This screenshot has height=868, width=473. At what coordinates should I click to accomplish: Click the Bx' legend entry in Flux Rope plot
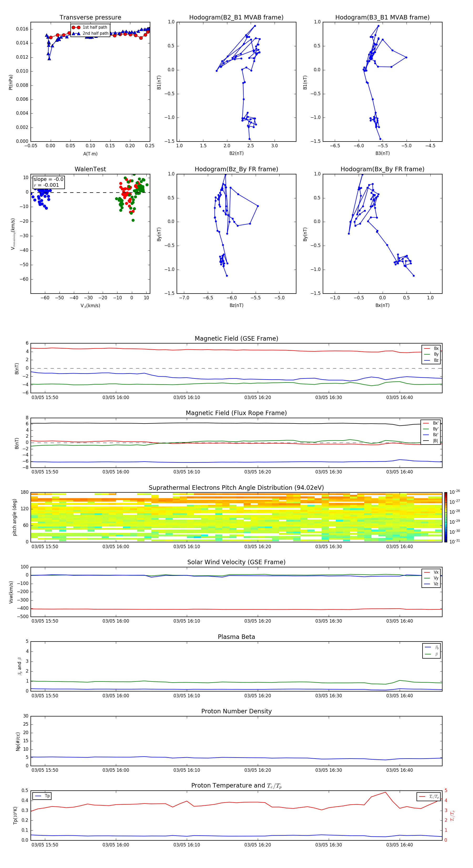(431, 423)
